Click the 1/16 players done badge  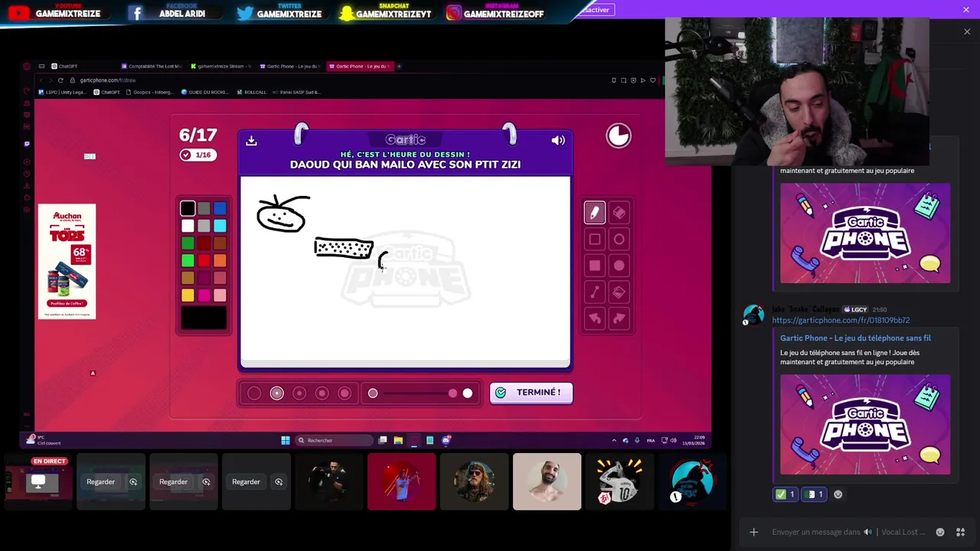[x=197, y=155]
